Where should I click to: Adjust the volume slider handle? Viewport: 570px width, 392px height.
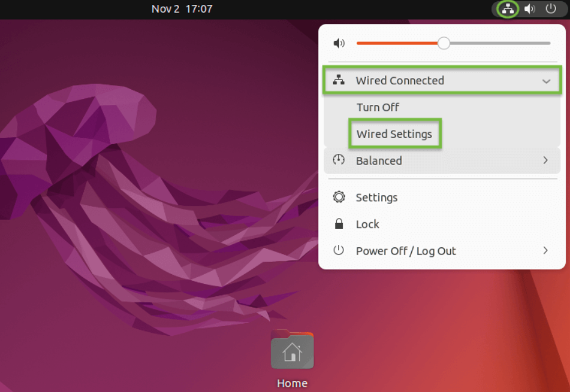click(x=444, y=43)
